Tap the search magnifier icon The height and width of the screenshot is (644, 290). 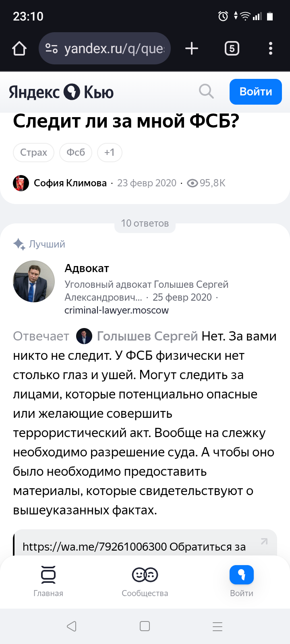point(206,92)
